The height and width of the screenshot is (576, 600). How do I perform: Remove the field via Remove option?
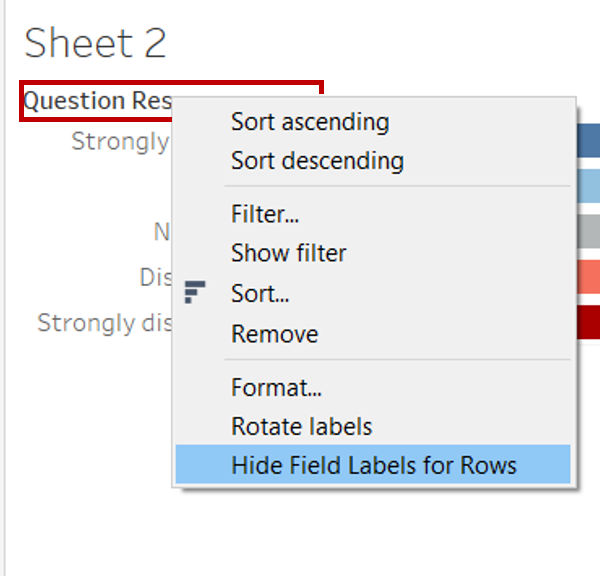click(x=274, y=334)
